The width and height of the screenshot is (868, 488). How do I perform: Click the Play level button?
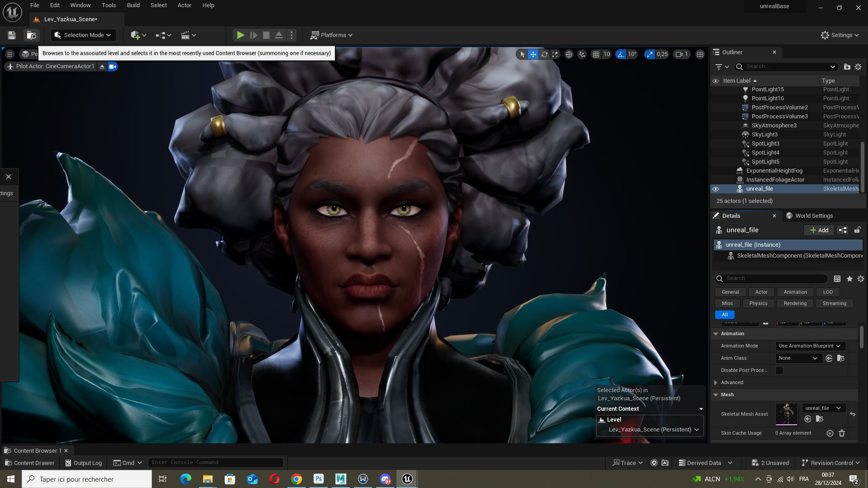[241, 35]
